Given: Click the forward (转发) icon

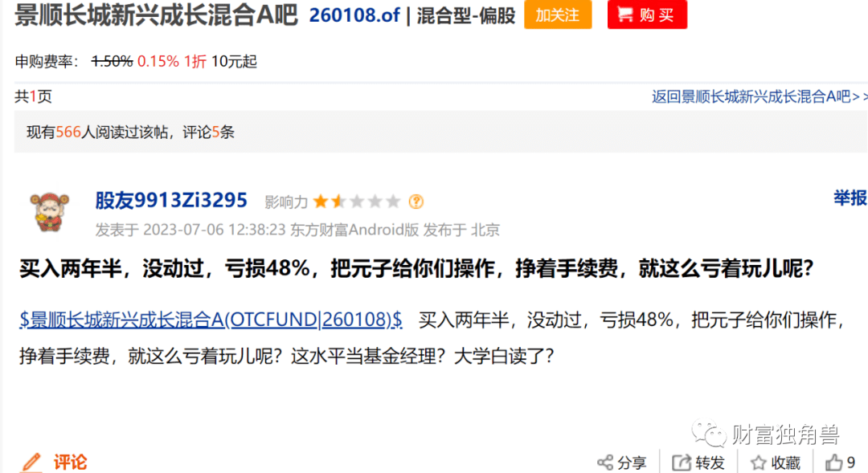Looking at the screenshot, I should coord(682,463).
